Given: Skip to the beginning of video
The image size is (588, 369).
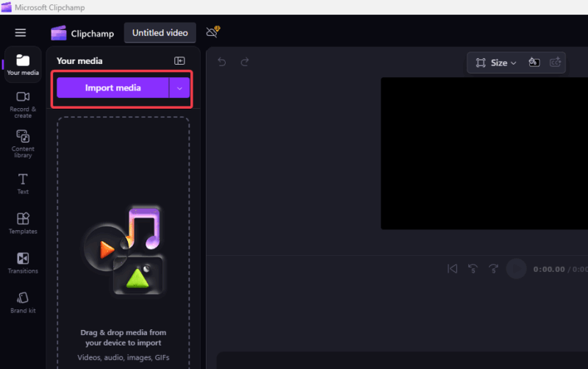Looking at the screenshot, I should pos(452,269).
